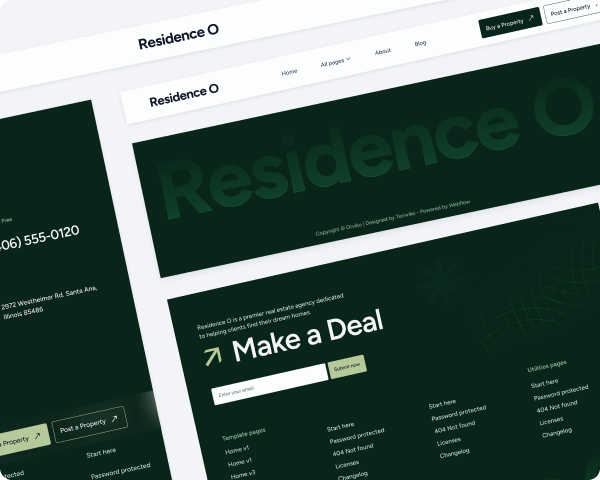Open Start here link in left contact panel
The image size is (600, 480).
click(x=101, y=453)
